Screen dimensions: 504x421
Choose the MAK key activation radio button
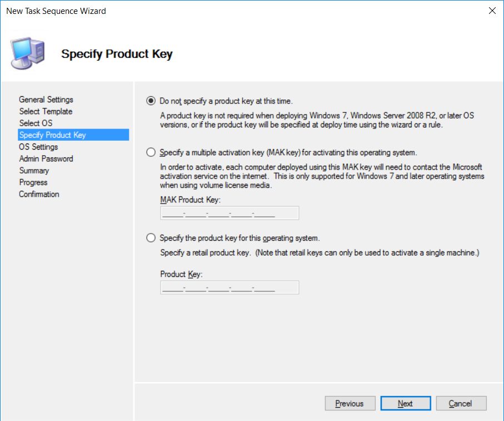151,152
